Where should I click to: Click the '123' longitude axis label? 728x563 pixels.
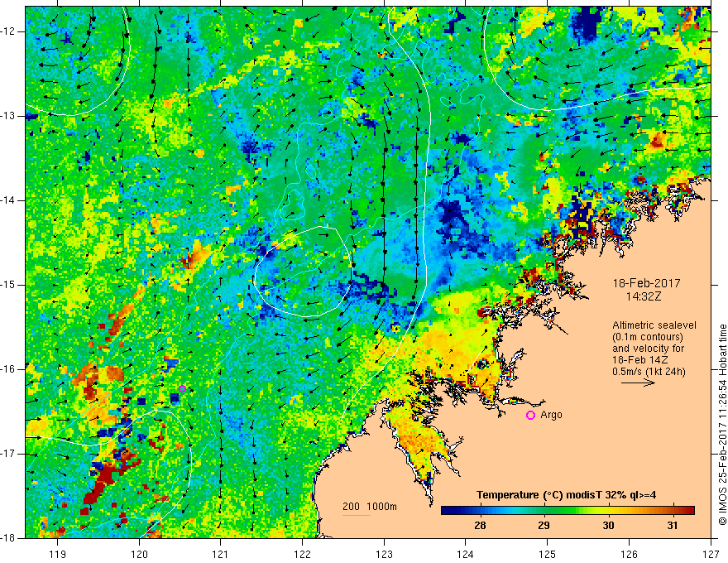pyautogui.click(x=384, y=554)
